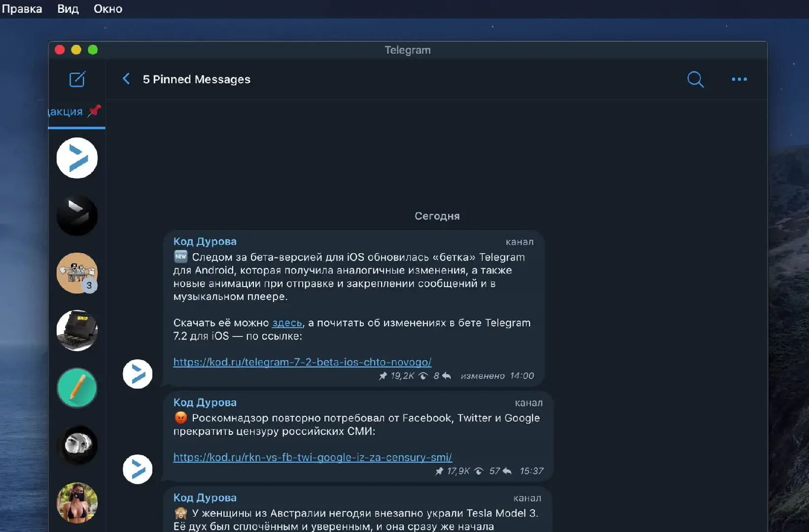
Task: Open the laptop avatar chat
Action: point(77,331)
